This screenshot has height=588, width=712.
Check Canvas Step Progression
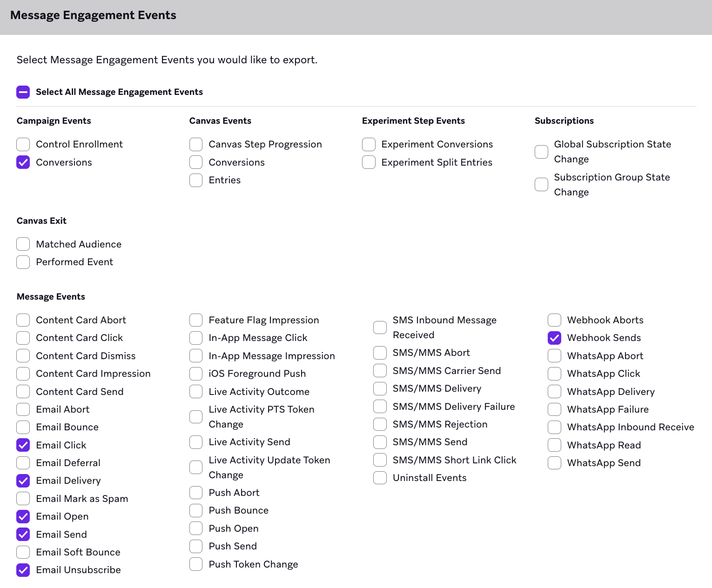point(195,144)
